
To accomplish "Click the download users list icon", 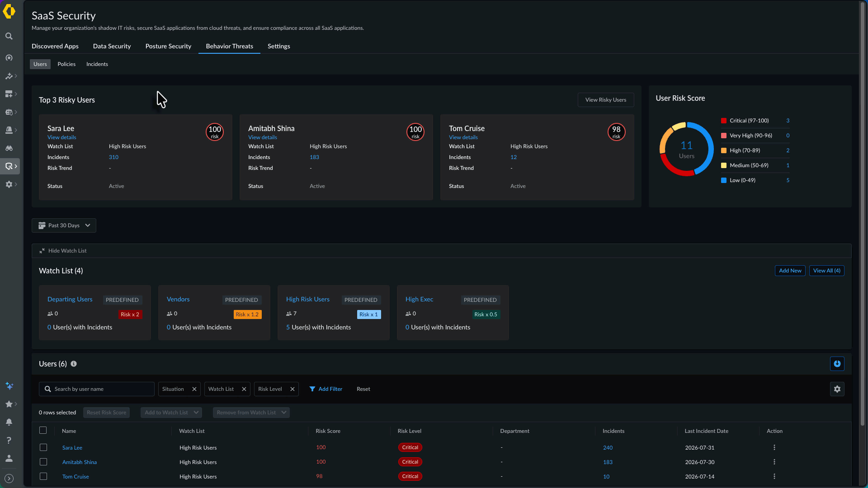I will tap(837, 364).
